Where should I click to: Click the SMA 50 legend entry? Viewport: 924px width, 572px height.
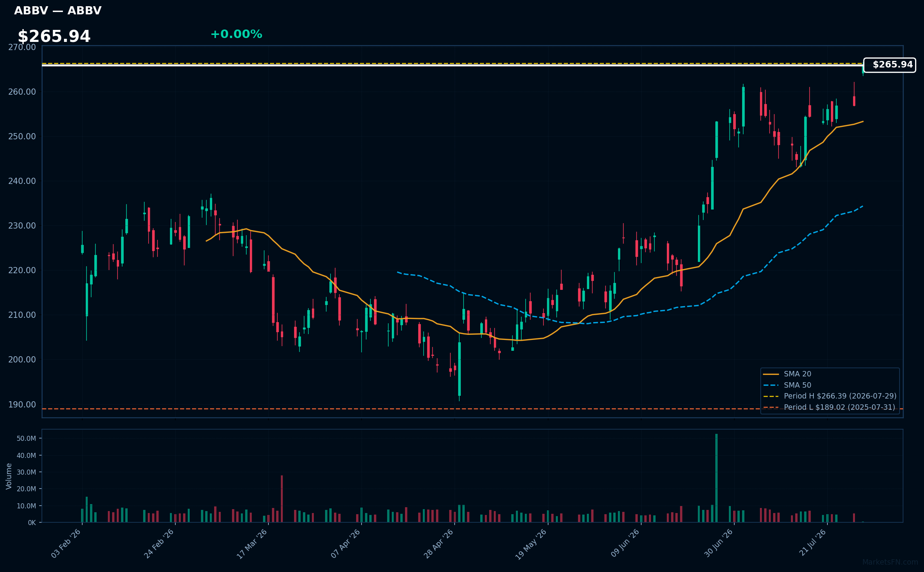click(x=787, y=385)
